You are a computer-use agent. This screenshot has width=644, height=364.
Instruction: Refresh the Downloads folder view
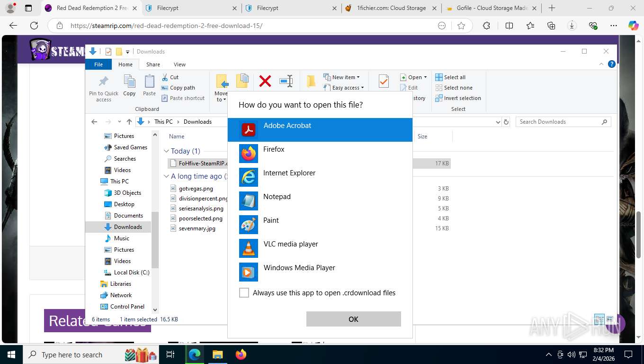pyautogui.click(x=506, y=122)
